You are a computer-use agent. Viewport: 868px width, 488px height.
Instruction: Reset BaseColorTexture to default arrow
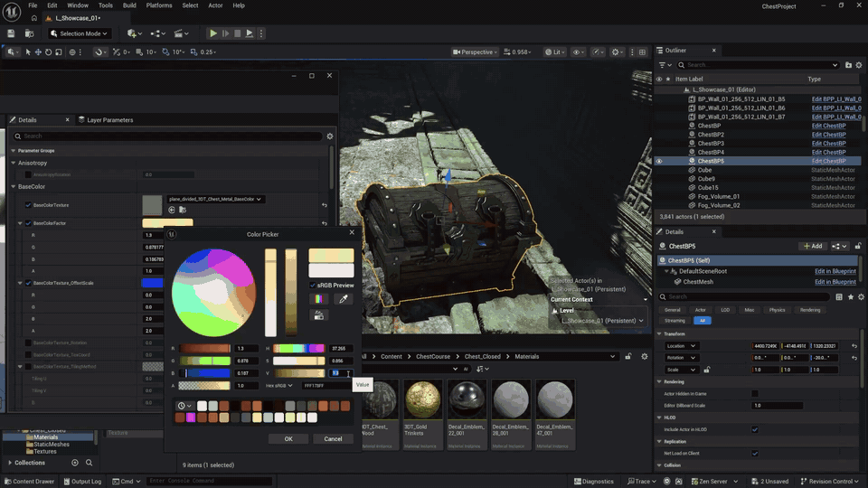(325, 205)
